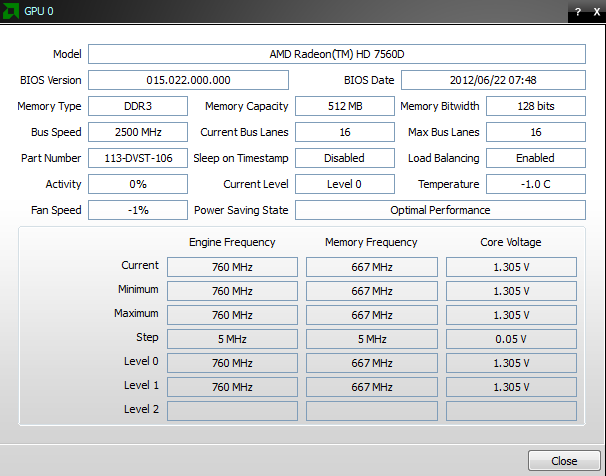This screenshot has height=476, width=606.
Task: Click the Current core voltage 1.305 V
Action: point(511,267)
